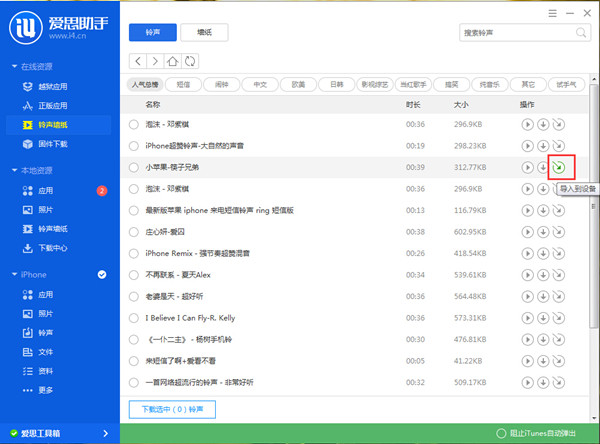Collapse the 本地资源 section
This screenshot has width=600, height=444.
tap(13, 170)
